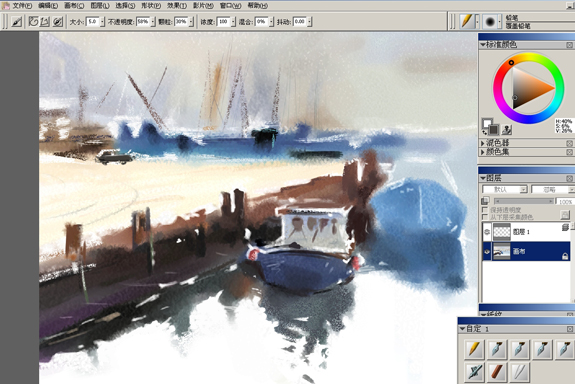The width and height of the screenshot is (575, 384).
Task: Open the 图层(L) menu
Action: 100,6
